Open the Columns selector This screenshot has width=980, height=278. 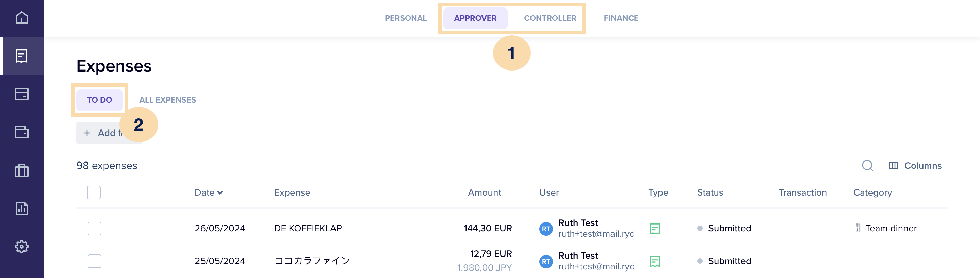click(x=915, y=166)
